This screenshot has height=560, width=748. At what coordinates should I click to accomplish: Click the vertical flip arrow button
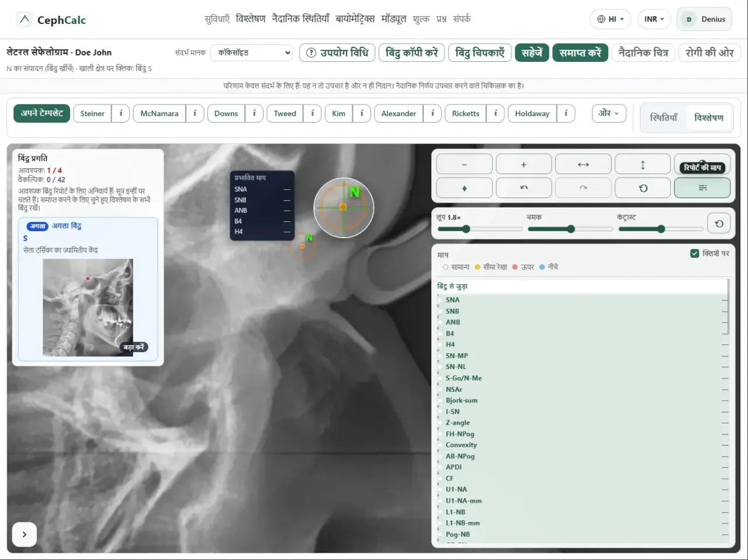tap(643, 164)
